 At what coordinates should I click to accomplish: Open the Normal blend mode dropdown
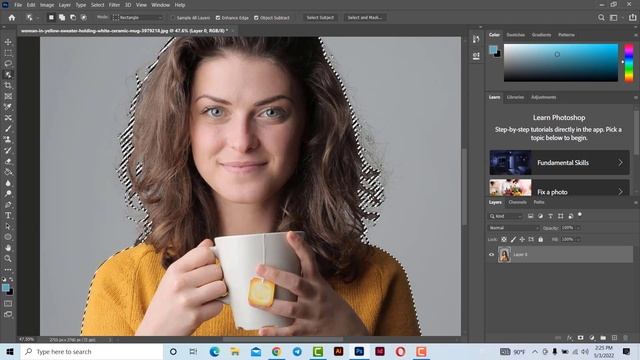tap(514, 228)
